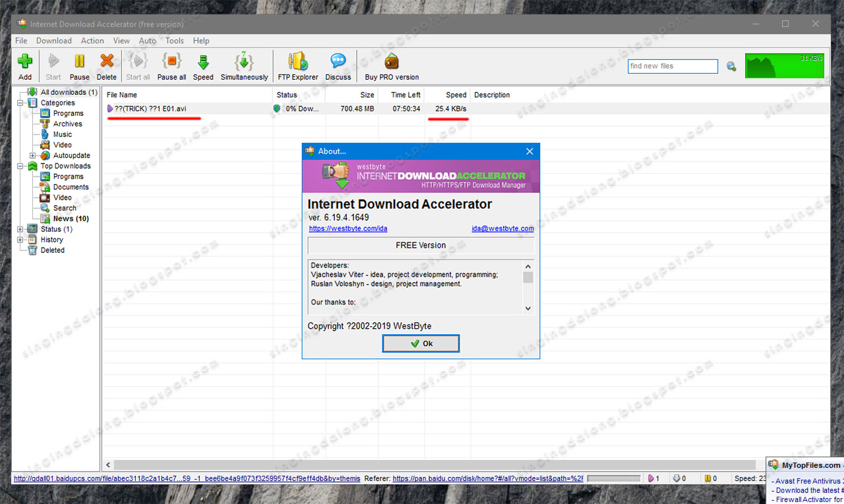Click the Add download toolbar icon
The height and width of the screenshot is (504, 844).
[x=25, y=62]
